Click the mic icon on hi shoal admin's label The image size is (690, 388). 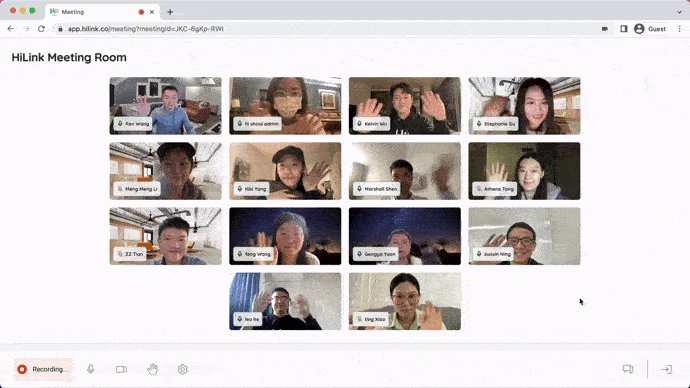coord(240,124)
